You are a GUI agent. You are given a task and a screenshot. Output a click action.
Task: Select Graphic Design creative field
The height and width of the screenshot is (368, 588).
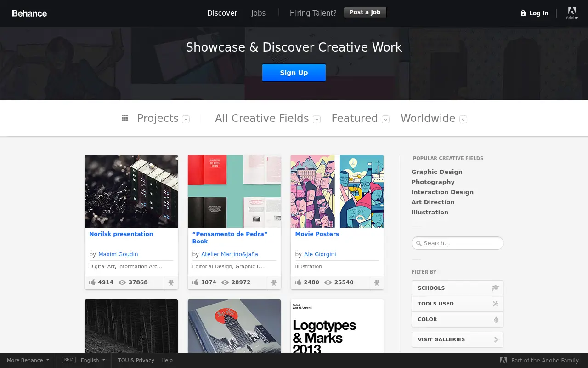(x=437, y=172)
